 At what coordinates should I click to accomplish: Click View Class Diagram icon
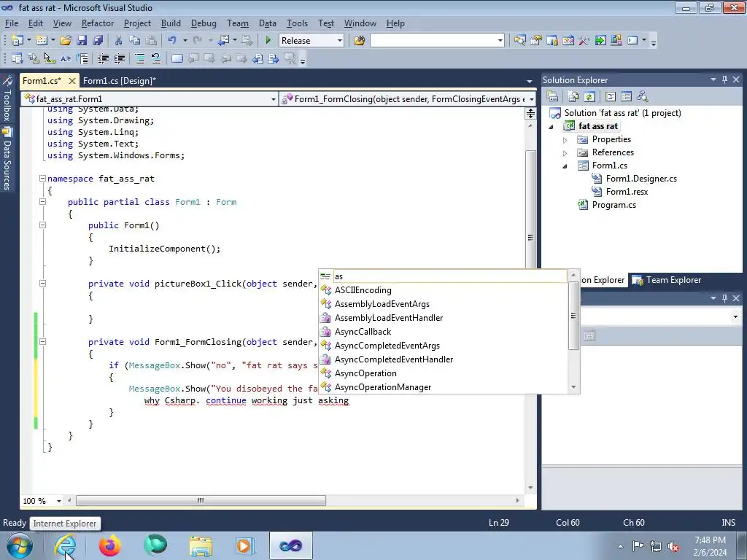[643, 97]
